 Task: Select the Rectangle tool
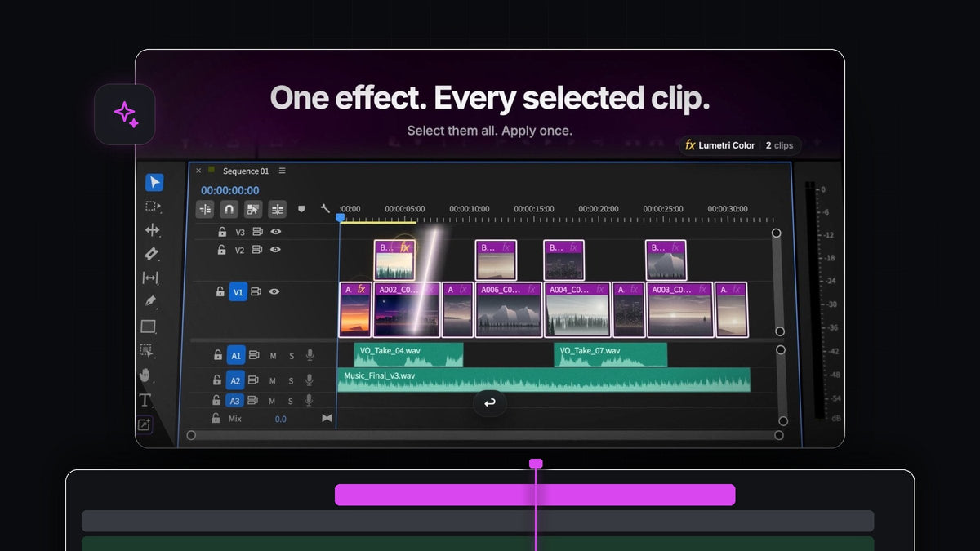click(x=148, y=327)
